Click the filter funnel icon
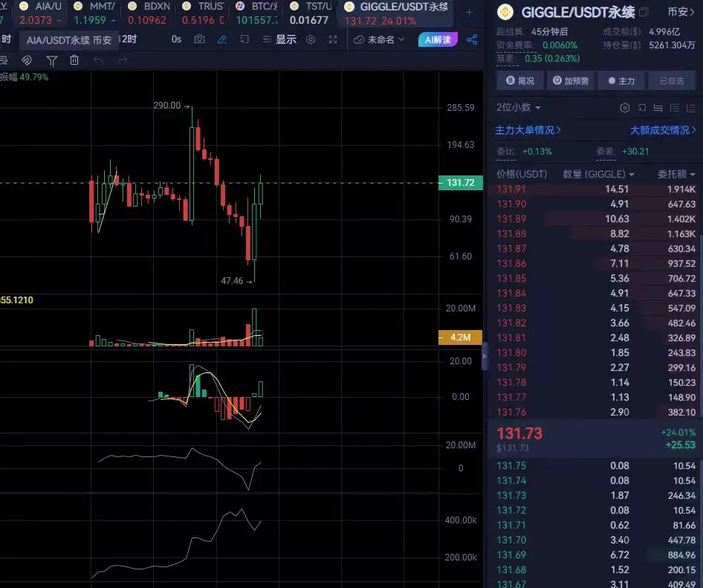Image resolution: width=703 pixels, height=588 pixels. 52,60
